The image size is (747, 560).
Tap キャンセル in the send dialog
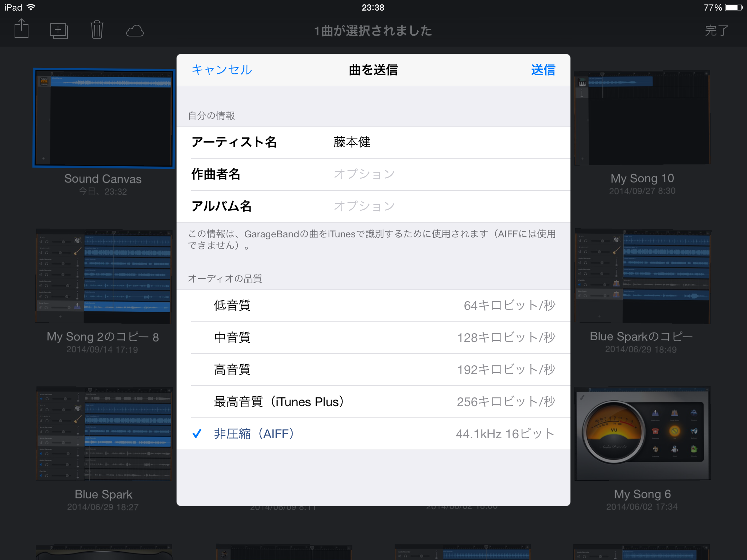coord(221,70)
